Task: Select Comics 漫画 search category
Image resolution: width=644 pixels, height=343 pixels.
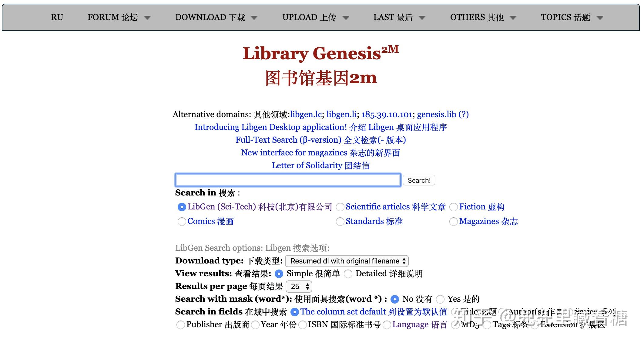Action: click(182, 221)
